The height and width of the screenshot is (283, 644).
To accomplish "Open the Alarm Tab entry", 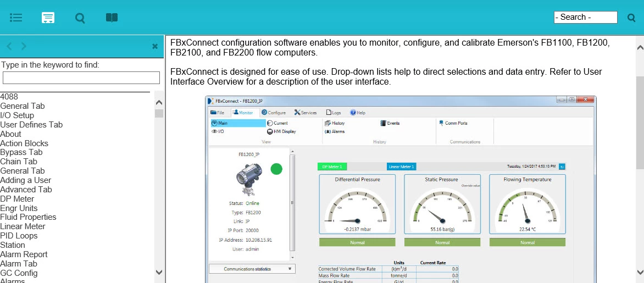I will point(19,264).
